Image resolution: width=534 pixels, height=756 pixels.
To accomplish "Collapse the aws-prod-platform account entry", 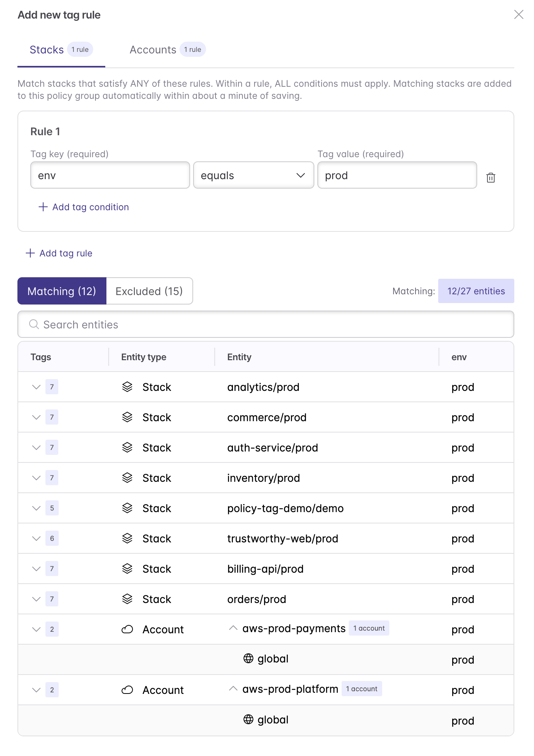I will (233, 689).
